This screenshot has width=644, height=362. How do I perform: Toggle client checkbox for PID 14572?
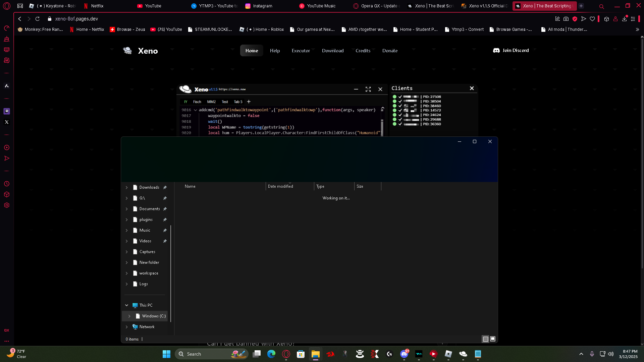click(400, 110)
